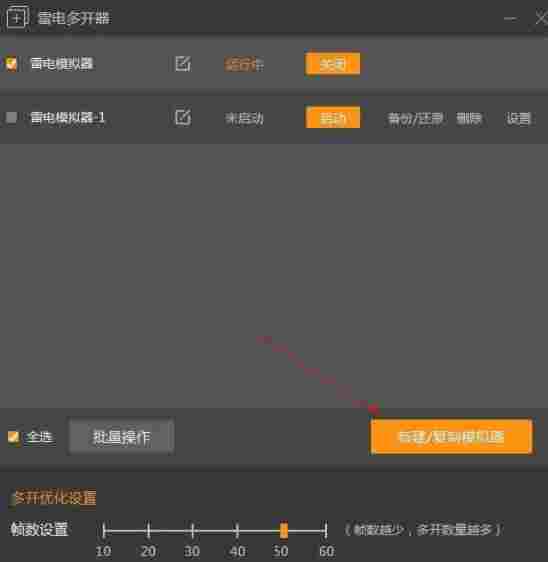Set the frame-rate slider to the 60 tick
The width and height of the screenshot is (548, 562).
[x=326, y=530]
